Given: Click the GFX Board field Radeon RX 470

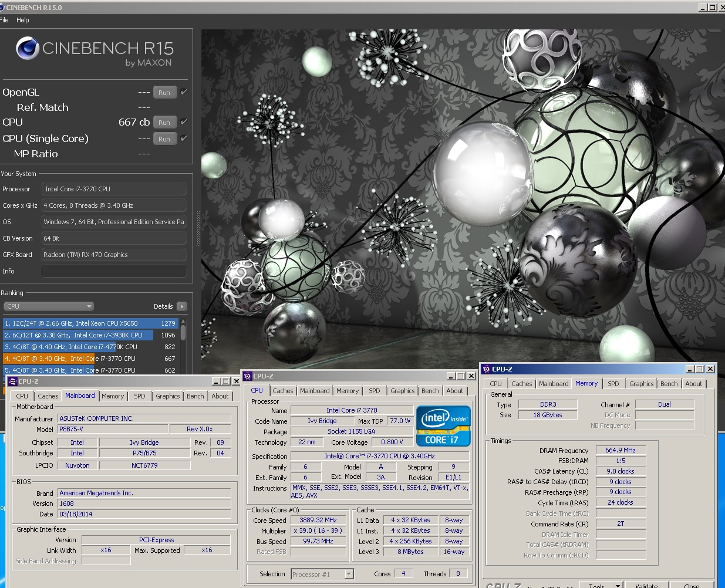Looking at the screenshot, I should pos(114,255).
